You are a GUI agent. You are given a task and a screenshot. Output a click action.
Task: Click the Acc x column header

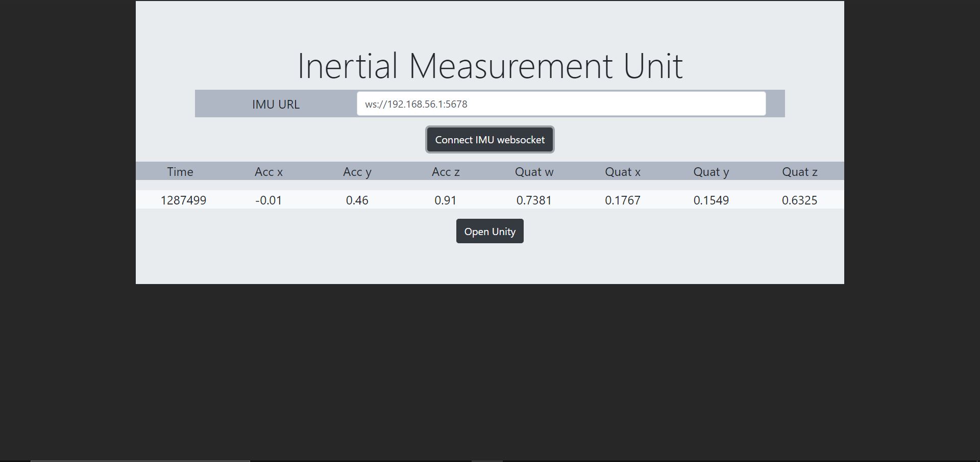coord(268,172)
